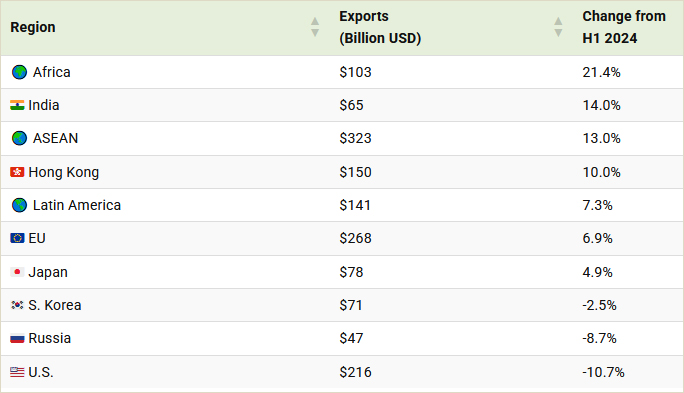Click the EU flag icon
Image resolution: width=684 pixels, height=393 pixels.
[17, 238]
